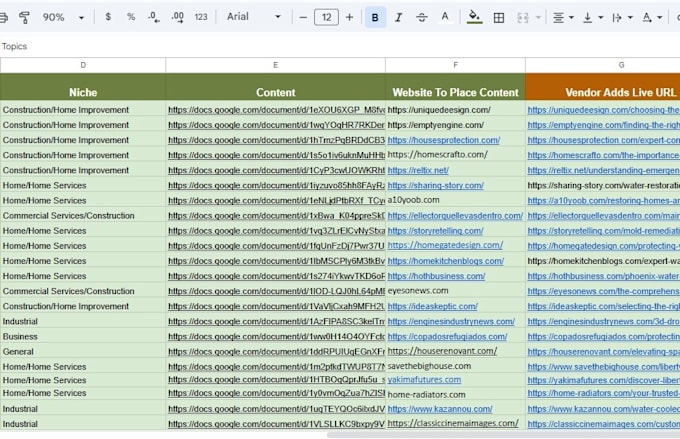The height and width of the screenshot is (439, 680).
Task: Select column E header
Action: 275,65
